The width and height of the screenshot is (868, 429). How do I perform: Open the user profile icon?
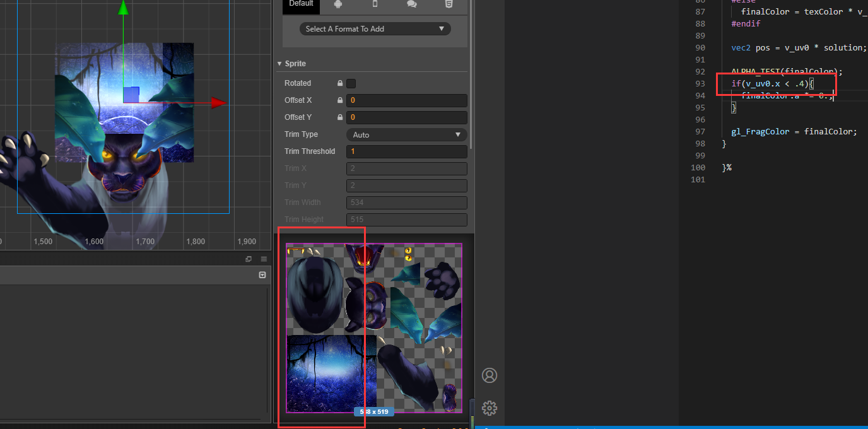490,375
